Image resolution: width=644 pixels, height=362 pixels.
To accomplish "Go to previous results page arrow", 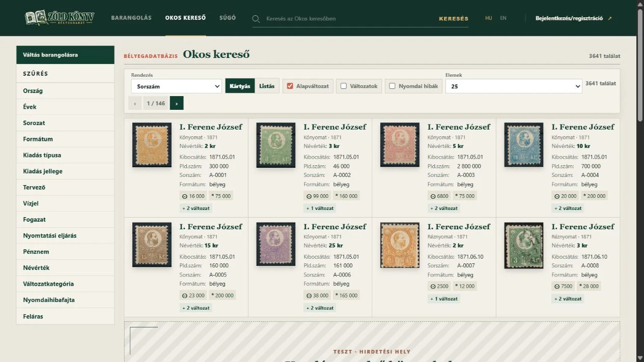I will pos(135,103).
